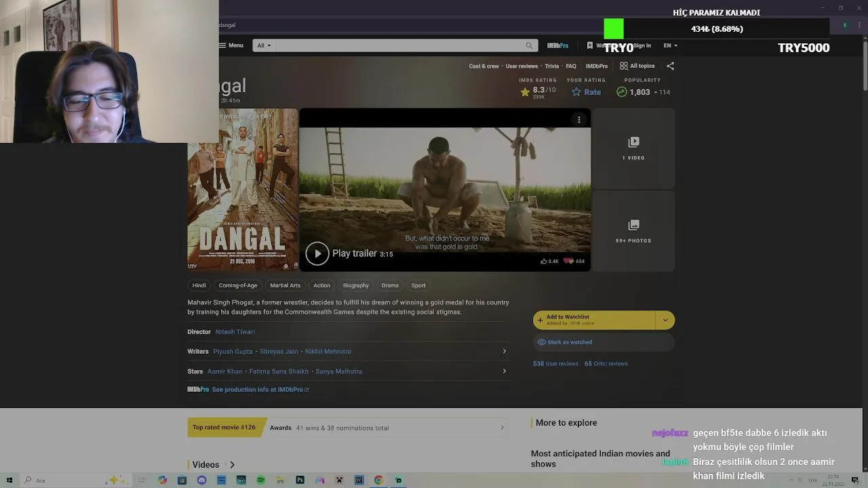The height and width of the screenshot is (488, 868).
Task: Open the Watchlist bookmark icon in header
Action: point(589,45)
